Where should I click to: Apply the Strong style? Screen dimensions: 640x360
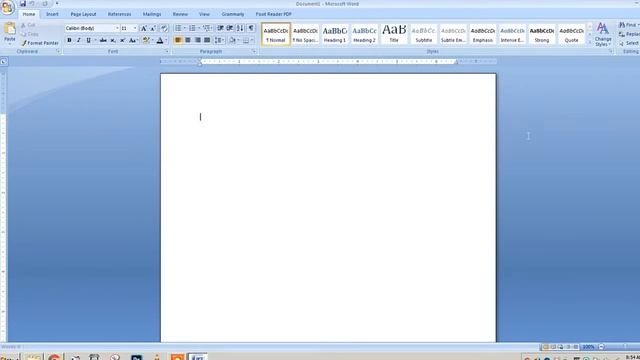pos(542,34)
